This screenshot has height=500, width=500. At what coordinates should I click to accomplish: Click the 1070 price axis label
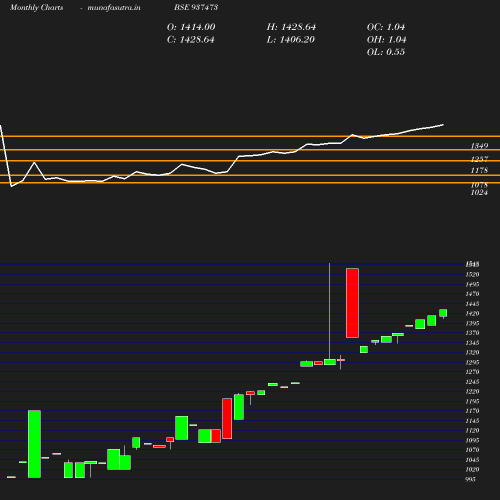point(473,450)
